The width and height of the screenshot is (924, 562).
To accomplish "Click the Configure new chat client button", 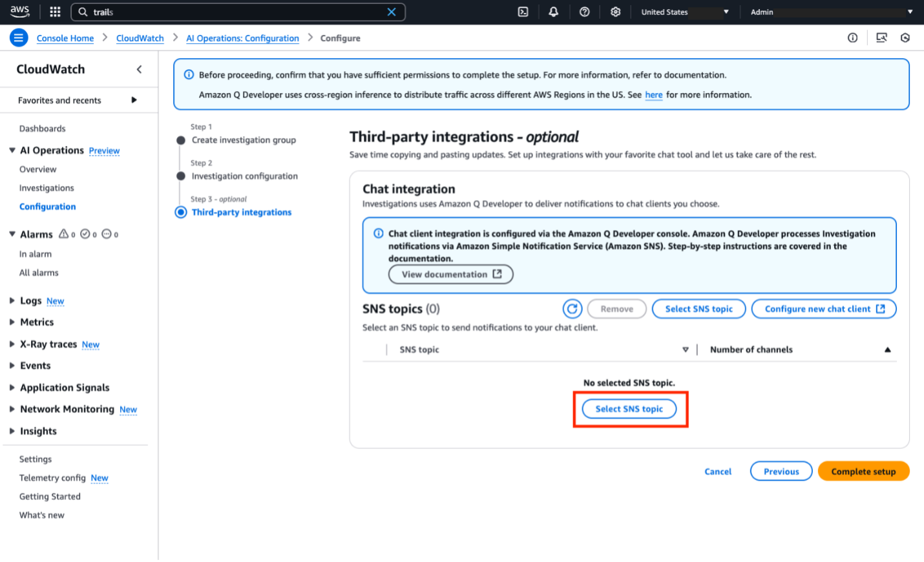I will point(824,309).
